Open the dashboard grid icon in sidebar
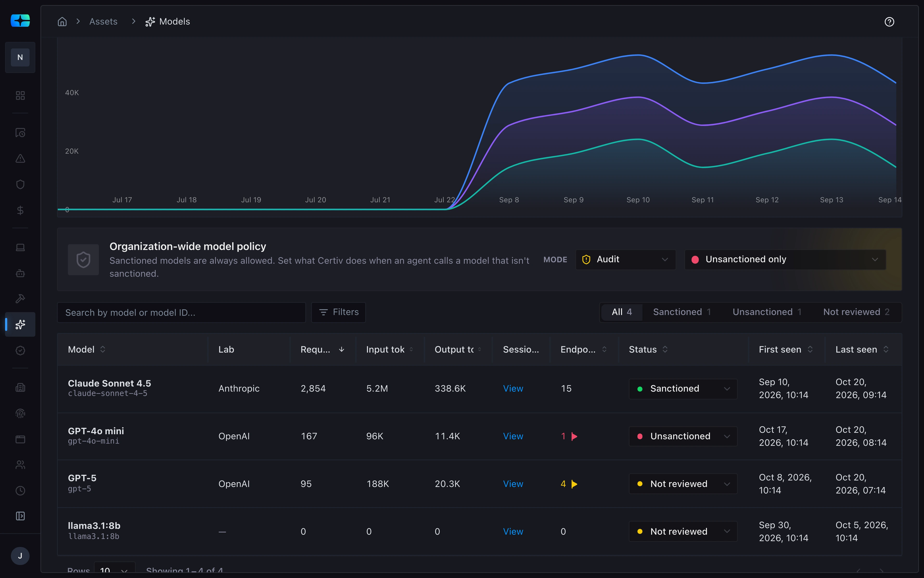The height and width of the screenshot is (578, 924). 20,95
